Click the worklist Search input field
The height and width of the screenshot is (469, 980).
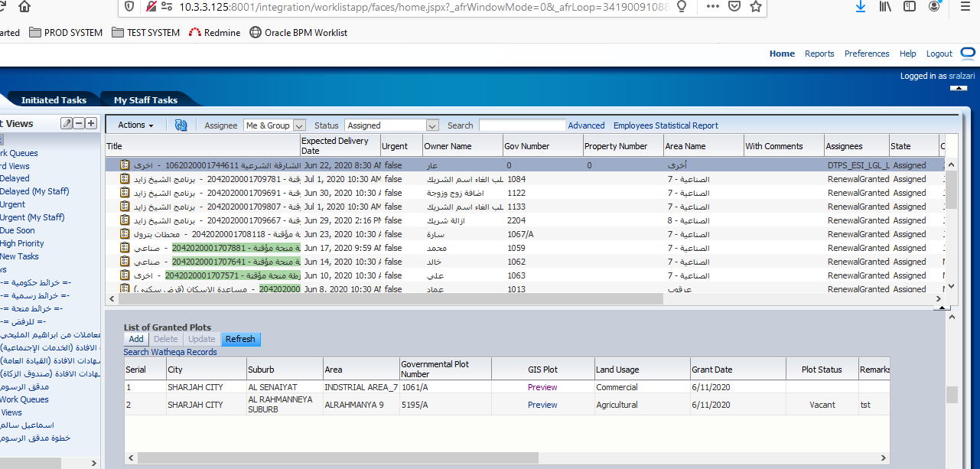tap(523, 125)
